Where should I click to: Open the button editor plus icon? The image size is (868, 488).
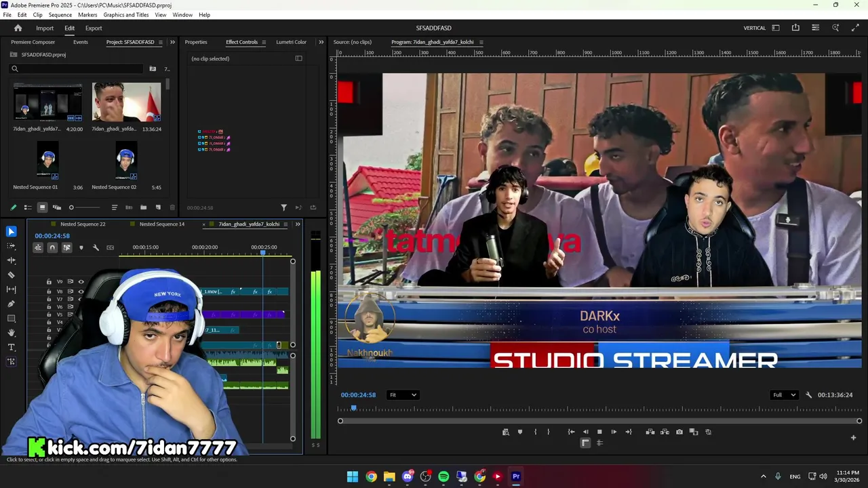853,438
